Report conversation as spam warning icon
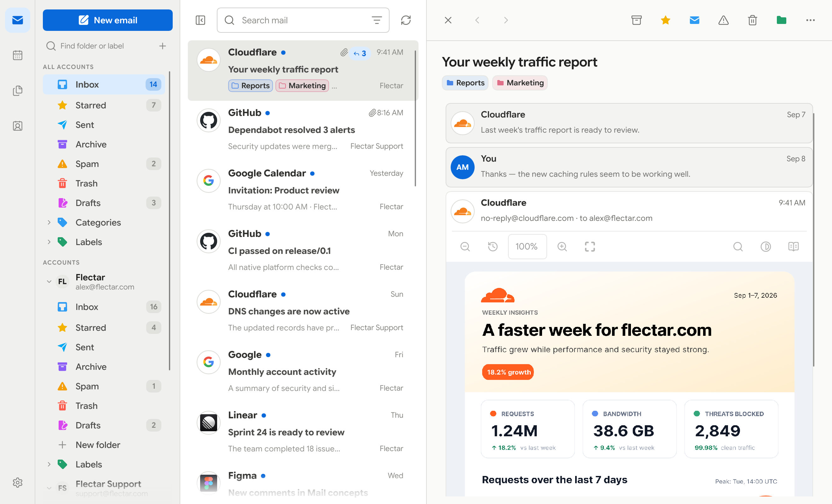The width and height of the screenshot is (832, 504). 723,20
